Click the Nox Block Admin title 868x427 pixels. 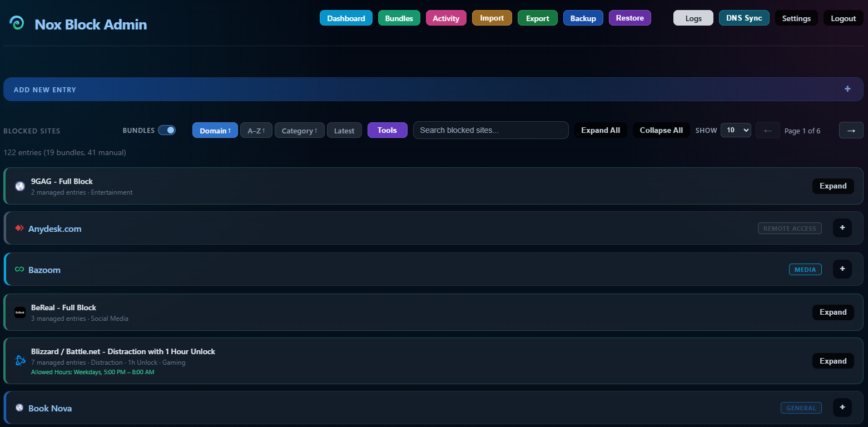pyautogui.click(x=91, y=24)
